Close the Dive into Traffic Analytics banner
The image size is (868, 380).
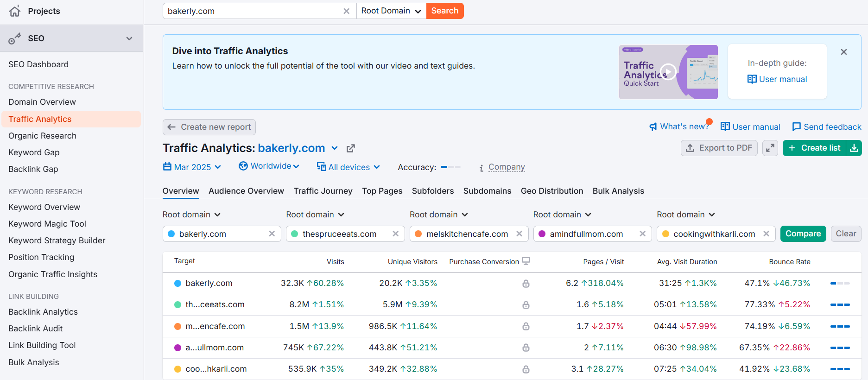tap(844, 52)
